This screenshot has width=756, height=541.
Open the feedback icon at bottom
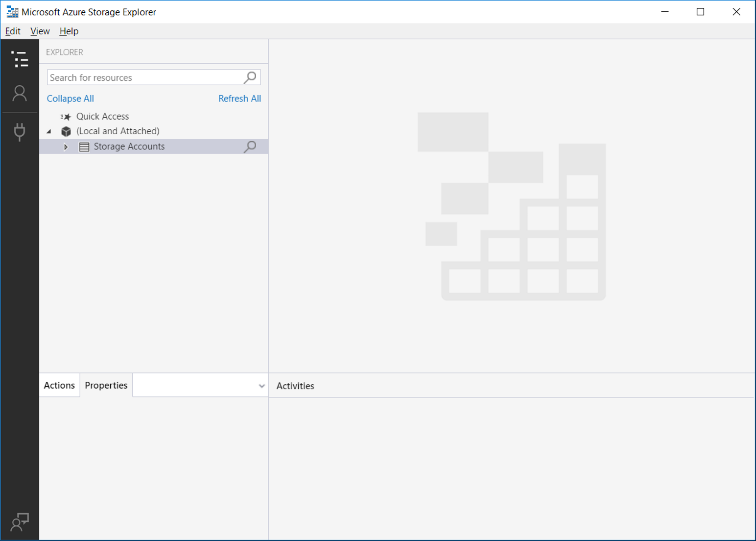tap(20, 522)
